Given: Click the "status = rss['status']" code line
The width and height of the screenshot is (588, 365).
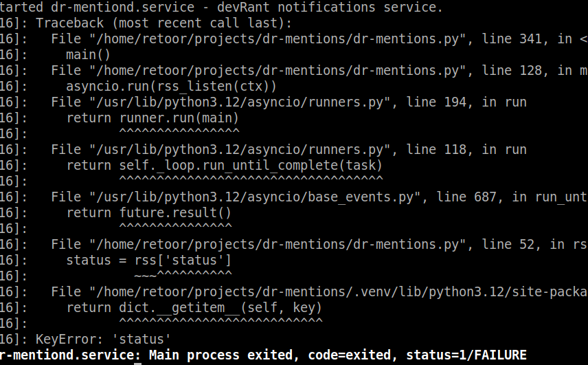Looking at the screenshot, I should [148, 261].
